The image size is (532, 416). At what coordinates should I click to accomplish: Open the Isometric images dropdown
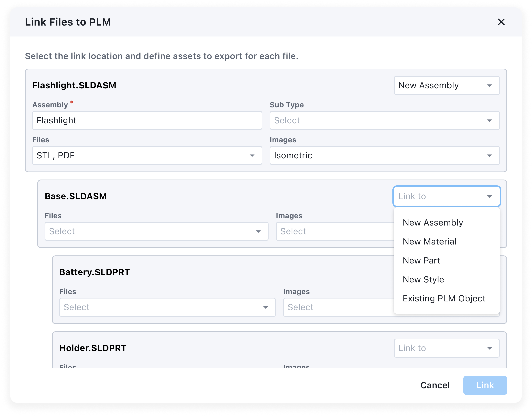pos(384,155)
